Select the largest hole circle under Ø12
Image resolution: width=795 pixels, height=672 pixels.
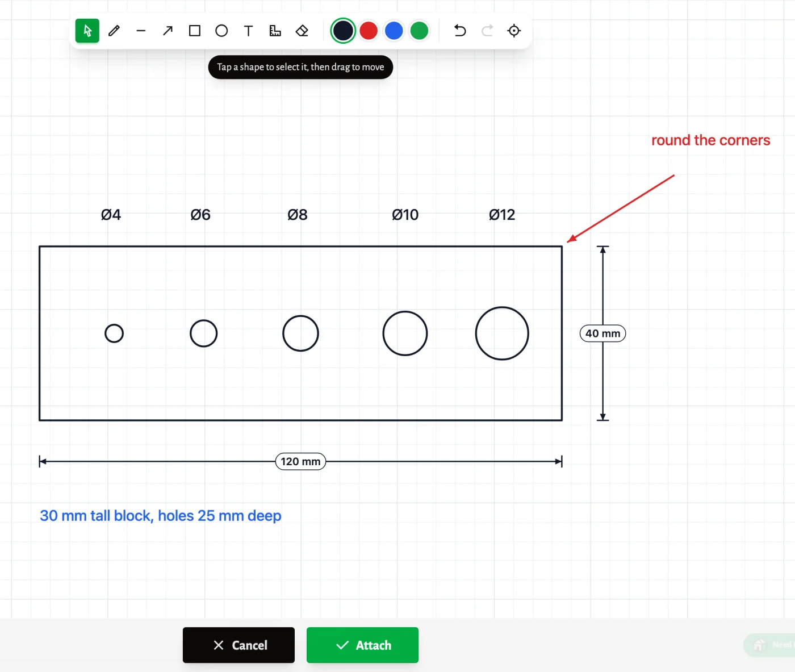pos(502,333)
